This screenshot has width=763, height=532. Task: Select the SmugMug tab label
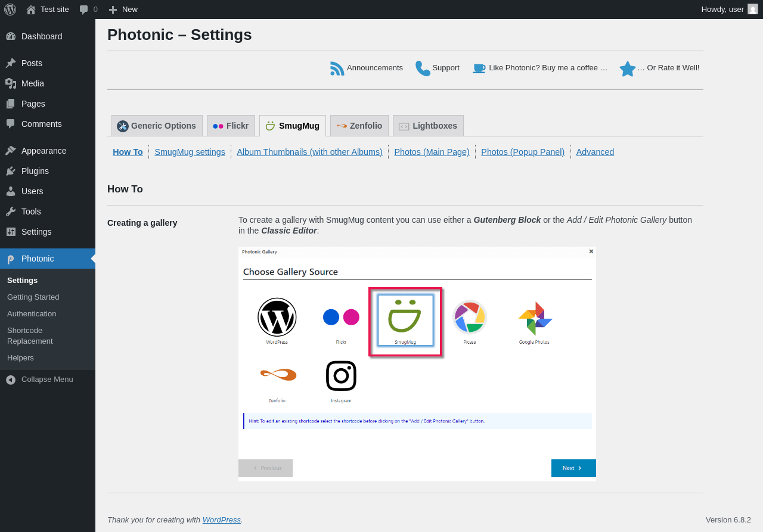click(299, 126)
